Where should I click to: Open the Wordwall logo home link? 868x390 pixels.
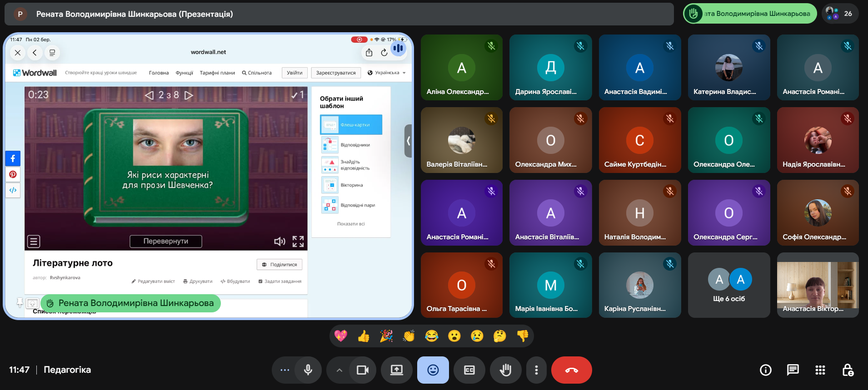tap(35, 73)
